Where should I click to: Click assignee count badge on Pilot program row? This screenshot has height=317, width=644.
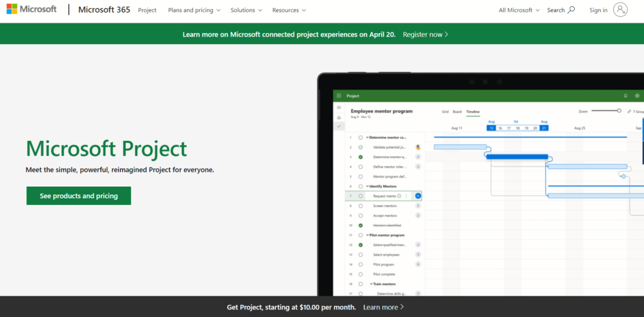(x=418, y=264)
